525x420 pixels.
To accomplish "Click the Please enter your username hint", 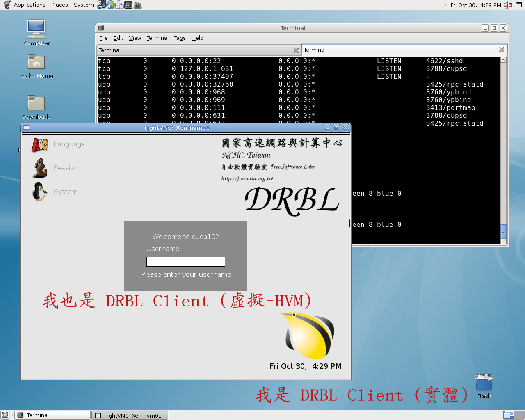I will (x=186, y=274).
